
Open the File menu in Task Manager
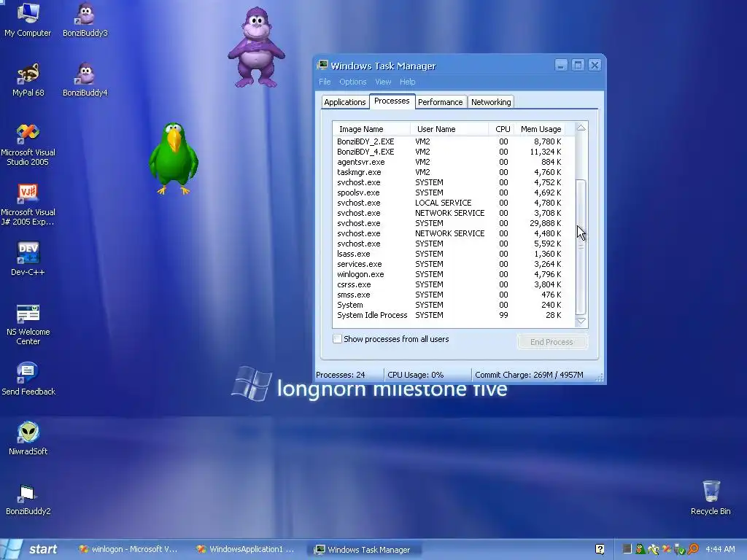(325, 82)
